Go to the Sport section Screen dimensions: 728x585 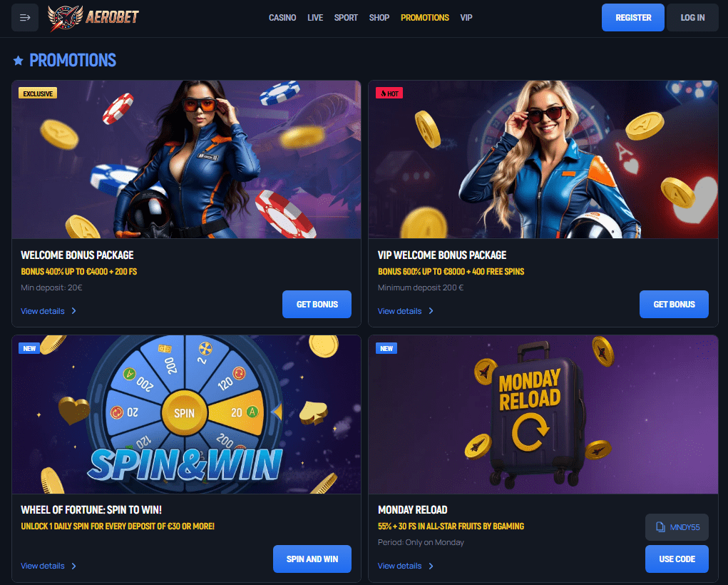point(346,18)
